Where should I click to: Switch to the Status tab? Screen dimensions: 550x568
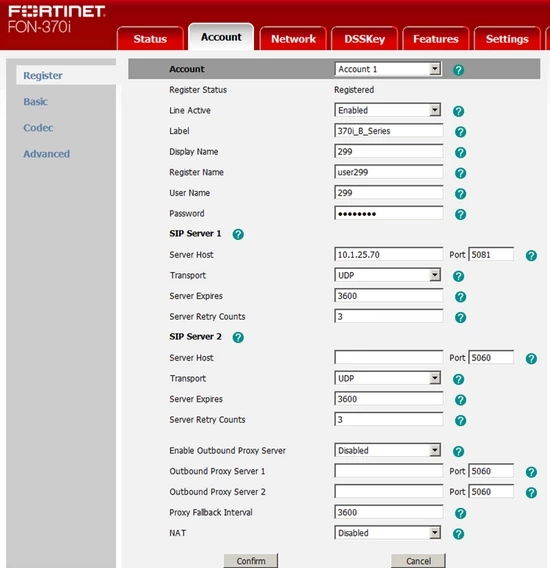[x=150, y=39]
